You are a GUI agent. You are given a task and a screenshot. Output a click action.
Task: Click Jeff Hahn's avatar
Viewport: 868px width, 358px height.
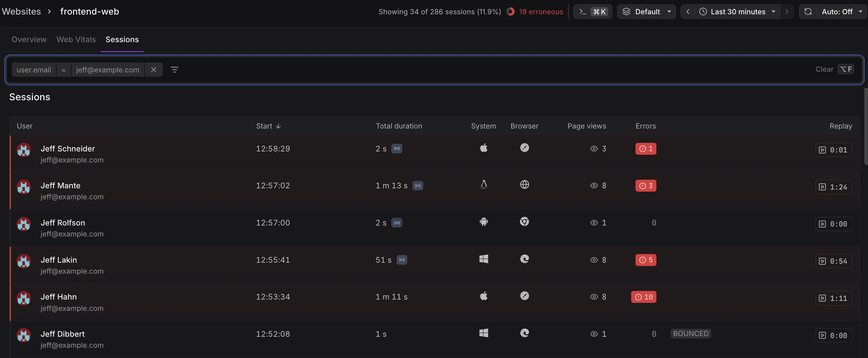pyautogui.click(x=24, y=298)
